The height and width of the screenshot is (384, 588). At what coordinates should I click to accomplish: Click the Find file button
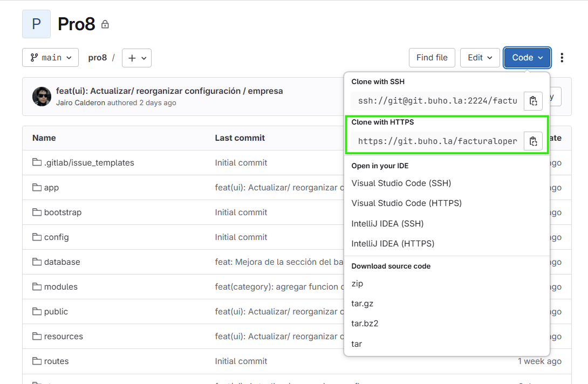[x=432, y=57]
